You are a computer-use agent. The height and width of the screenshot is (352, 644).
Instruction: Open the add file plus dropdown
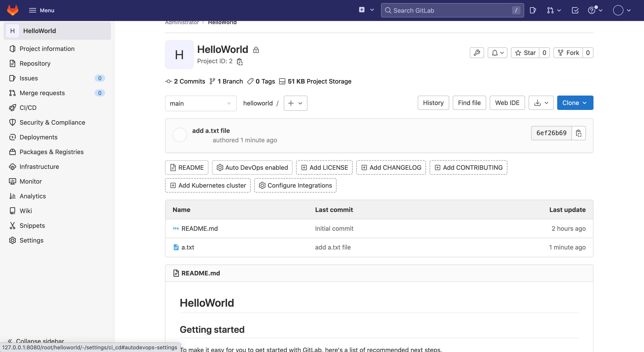295,103
